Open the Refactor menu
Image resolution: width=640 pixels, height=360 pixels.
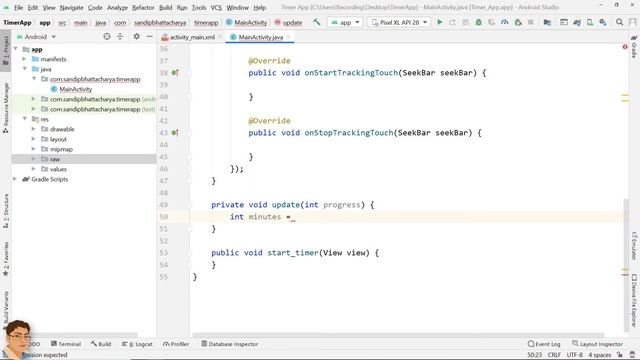pyautogui.click(x=143, y=8)
